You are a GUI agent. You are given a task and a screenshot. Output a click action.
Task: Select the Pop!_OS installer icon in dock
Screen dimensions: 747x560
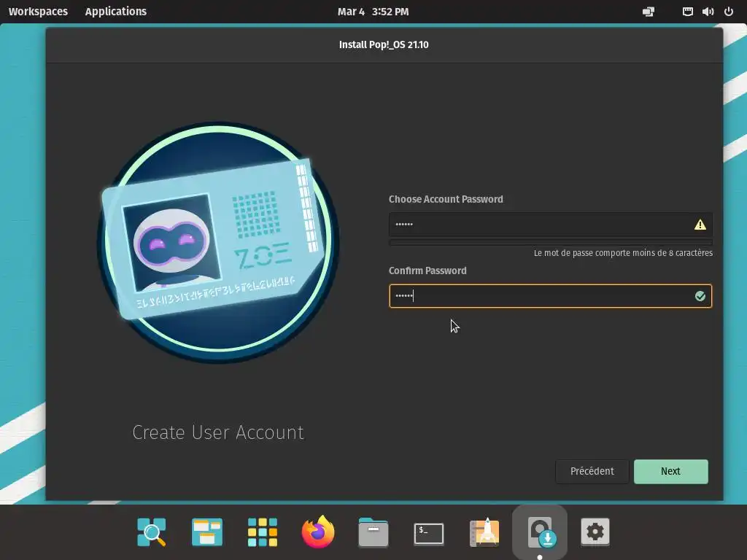pos(540,532)
